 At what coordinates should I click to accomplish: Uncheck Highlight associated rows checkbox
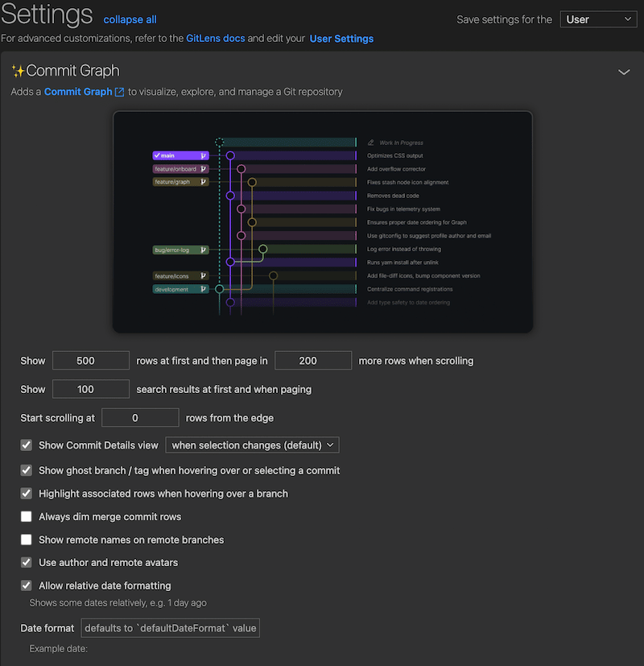click(27, 494)
